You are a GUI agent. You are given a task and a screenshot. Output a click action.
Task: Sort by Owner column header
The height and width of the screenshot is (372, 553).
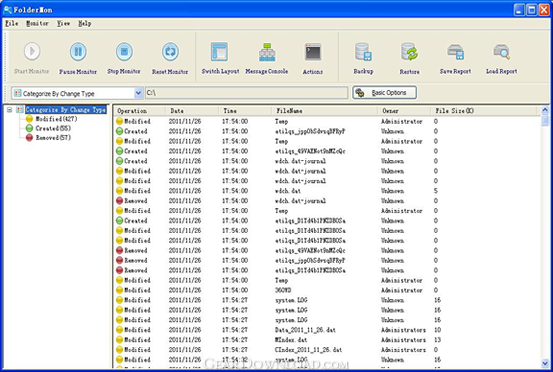405,111
